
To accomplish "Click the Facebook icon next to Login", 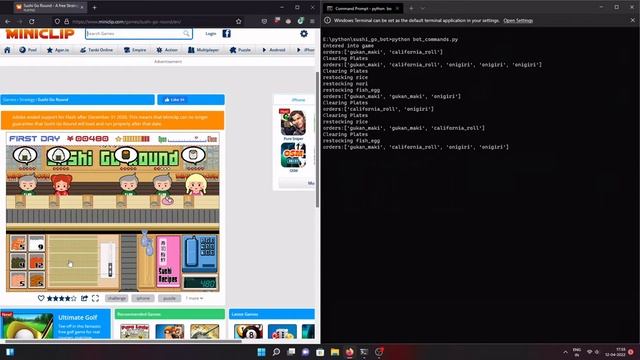I will [227, 33].
